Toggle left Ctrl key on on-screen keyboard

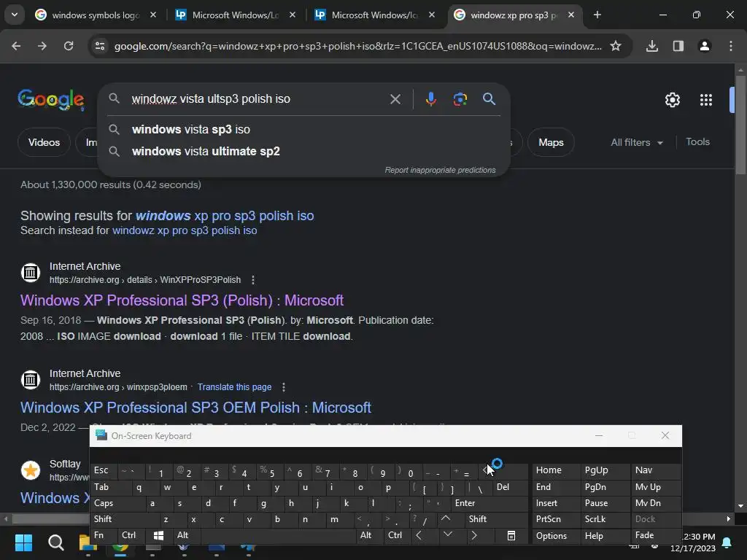pos(132,535)
